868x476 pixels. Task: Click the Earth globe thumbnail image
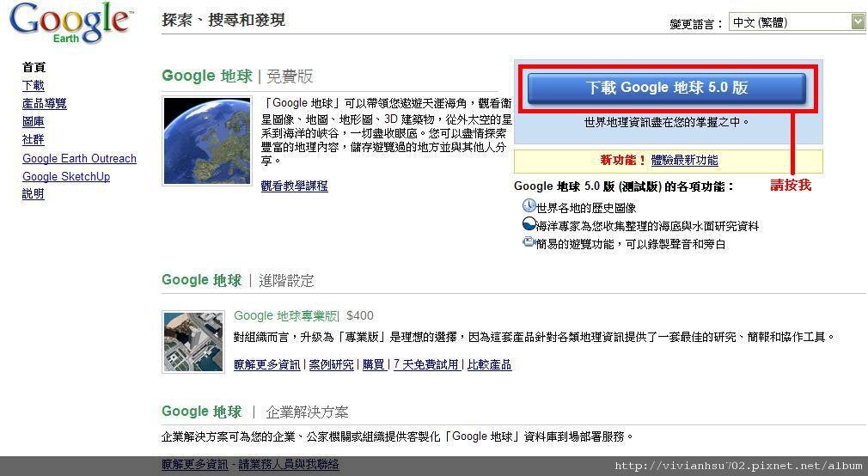(x=207, y=141)
